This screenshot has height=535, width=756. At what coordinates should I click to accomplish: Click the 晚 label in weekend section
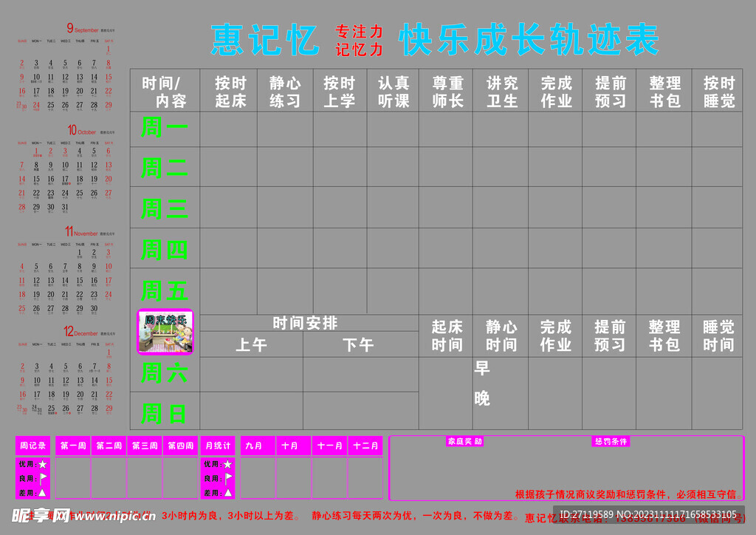click(482, 398)
